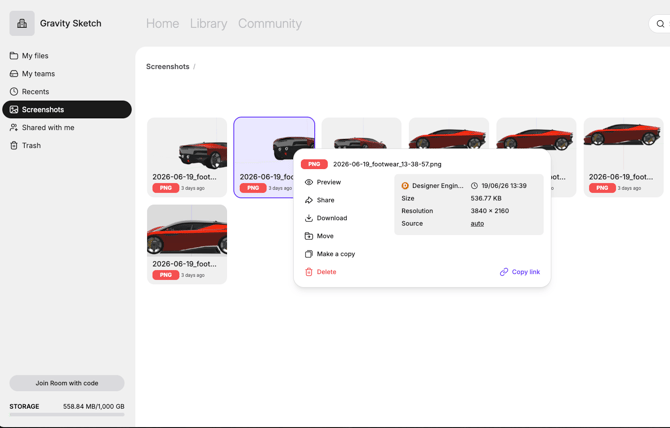Choose Preview from context menu

pyautogui.click(x=329, y=182)
